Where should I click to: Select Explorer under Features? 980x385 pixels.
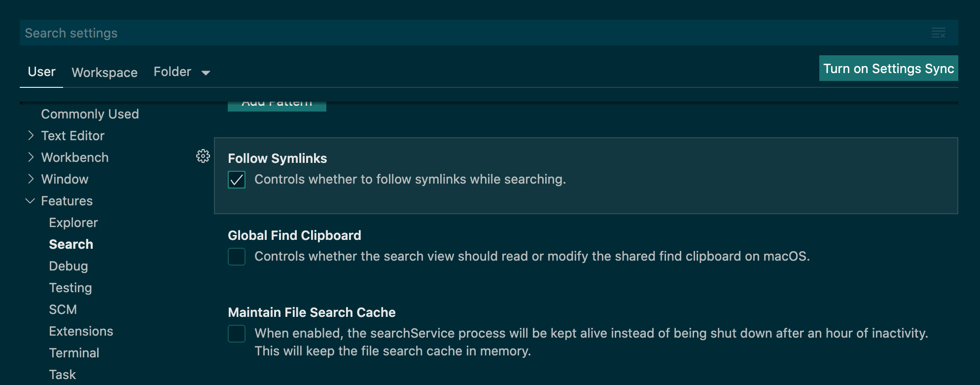pyautogui.click(x=73, y=223)
